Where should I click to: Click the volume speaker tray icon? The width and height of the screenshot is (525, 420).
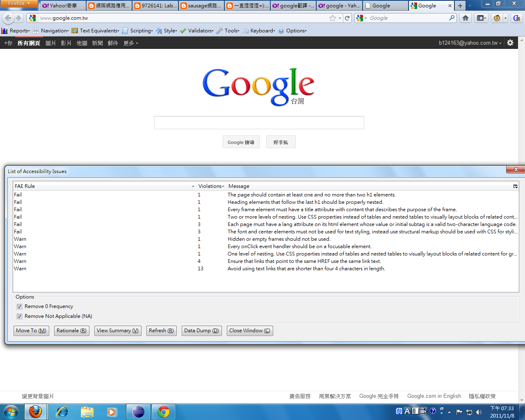[479, 412]
